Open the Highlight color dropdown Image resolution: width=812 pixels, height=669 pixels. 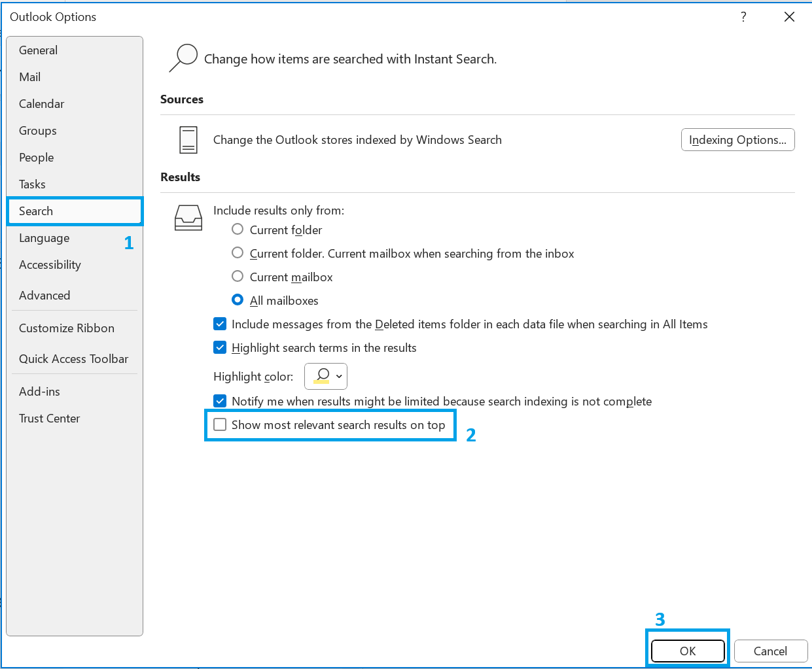[326, 376]
